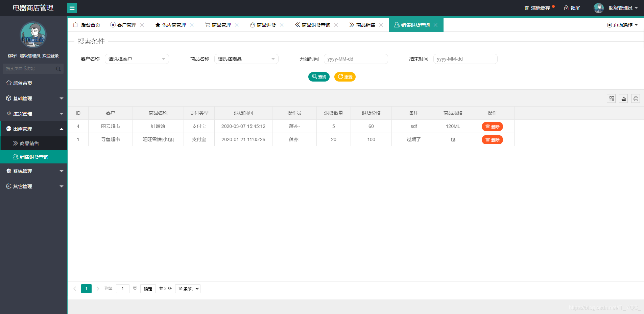Click the 清除缓存 trash icon in top bar
The width and height of the screenshot is (644, 314).
click(526, 7)
